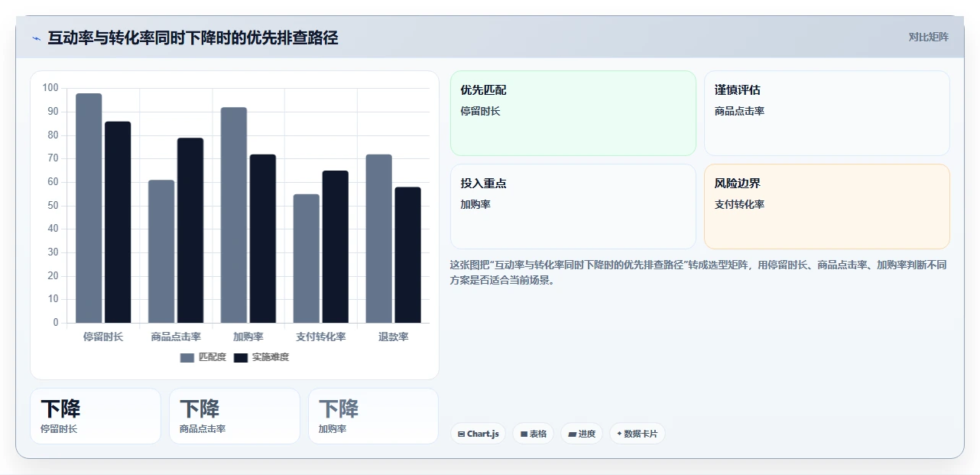Click the header title 互动率与转化率同时下降时的优先排查路径
This screenshot has height=475, width=980.
point(193,37)
